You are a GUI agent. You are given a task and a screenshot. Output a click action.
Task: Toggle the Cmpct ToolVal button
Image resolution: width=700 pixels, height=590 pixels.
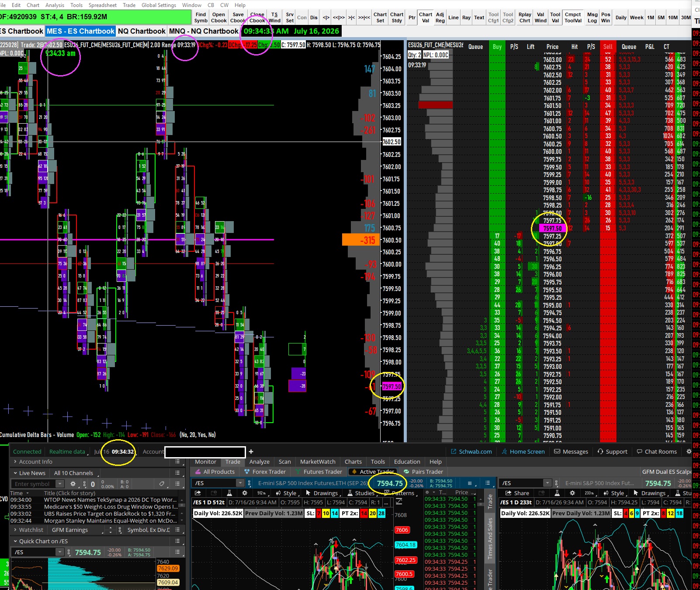[x=573, y=17]
